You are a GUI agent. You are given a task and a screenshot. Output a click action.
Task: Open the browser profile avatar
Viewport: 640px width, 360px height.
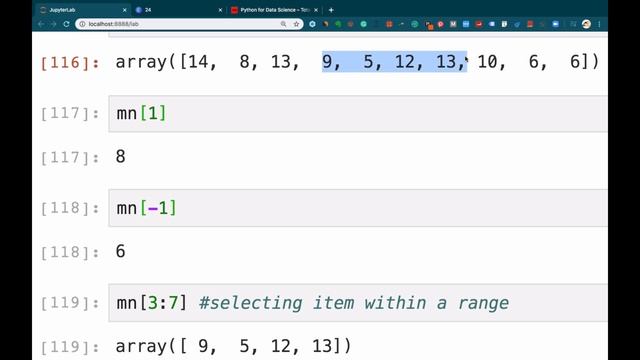[587, 24]
